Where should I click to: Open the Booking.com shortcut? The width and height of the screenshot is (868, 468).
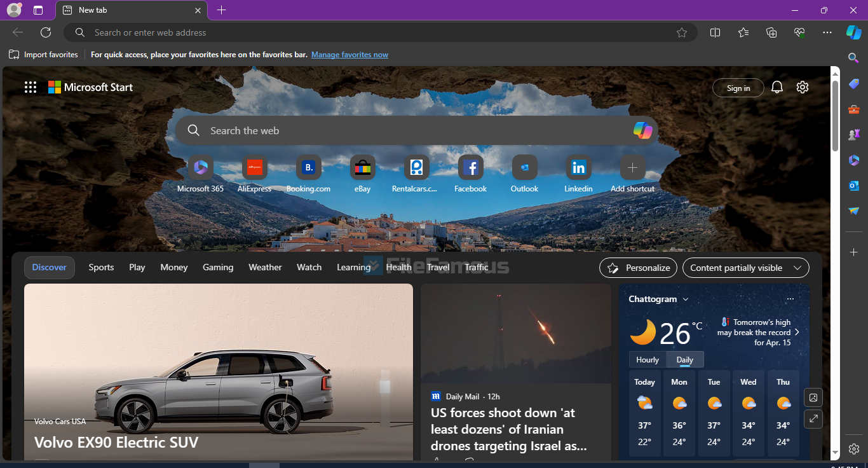tap(308, 174)
